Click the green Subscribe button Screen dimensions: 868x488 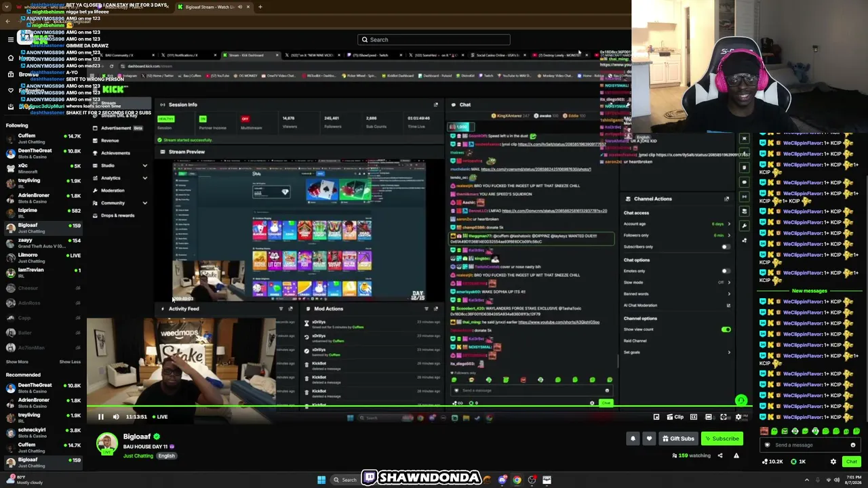pos(721,439)
